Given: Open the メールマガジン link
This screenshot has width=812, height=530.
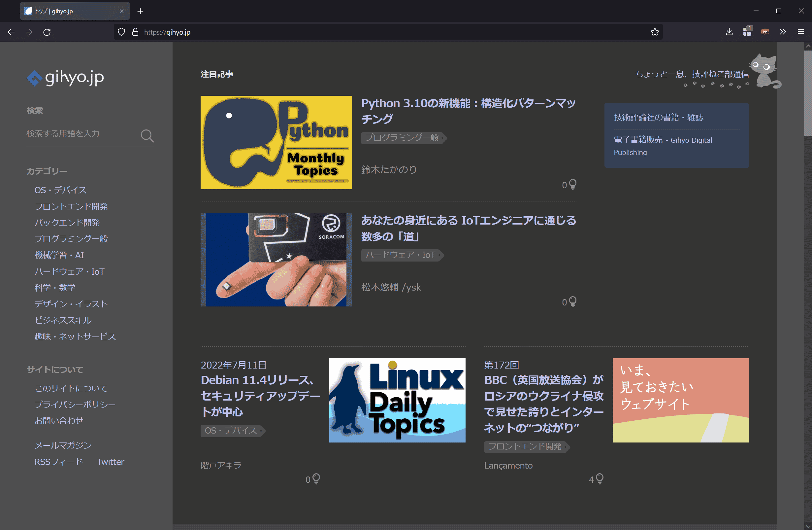Looking at the screenshot, I should [x=63, y=445].
